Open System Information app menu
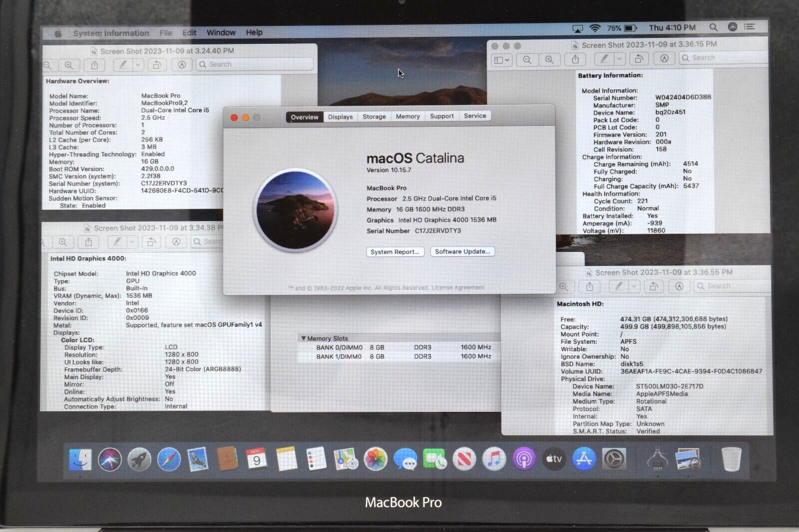Viewport: 799px width, 532px height. coord(111,33)
